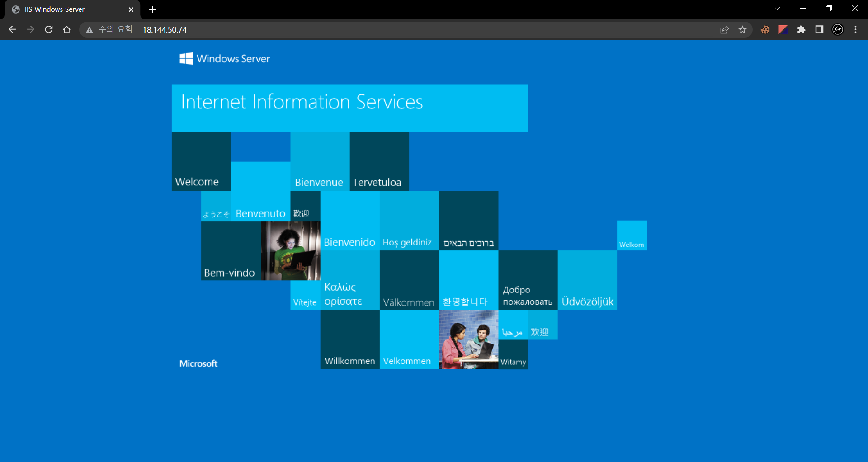This screenshot has height=462, width=868.
Task: Click the Добро пожаловать tile
Action: pyautogui.click(x=528, y=280)
